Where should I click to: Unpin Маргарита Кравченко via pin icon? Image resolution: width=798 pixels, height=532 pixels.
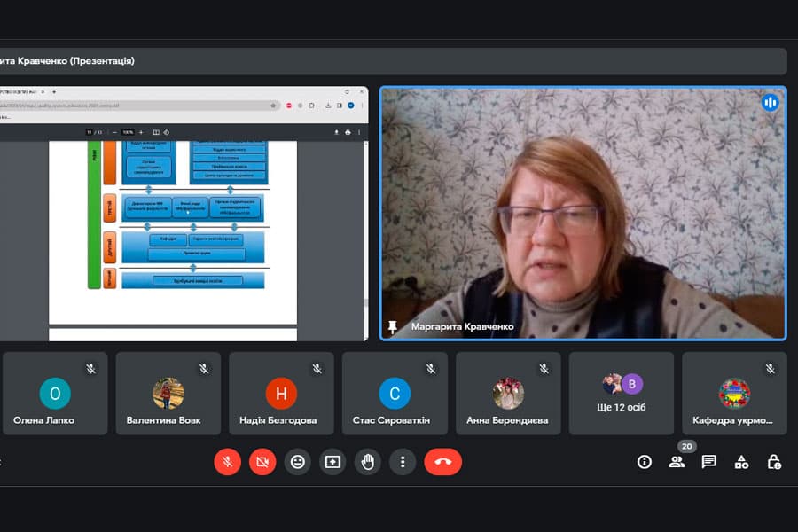point(393,326)
